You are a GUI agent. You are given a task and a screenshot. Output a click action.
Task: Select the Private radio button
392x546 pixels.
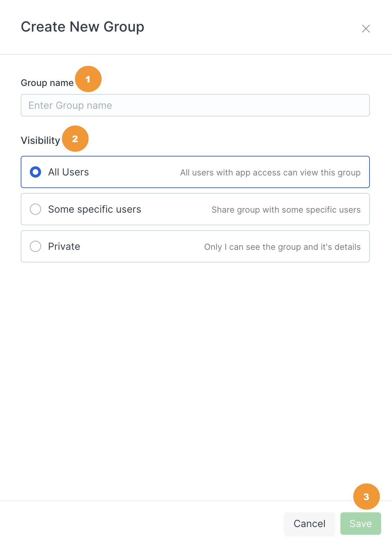(x=35, y=246)
